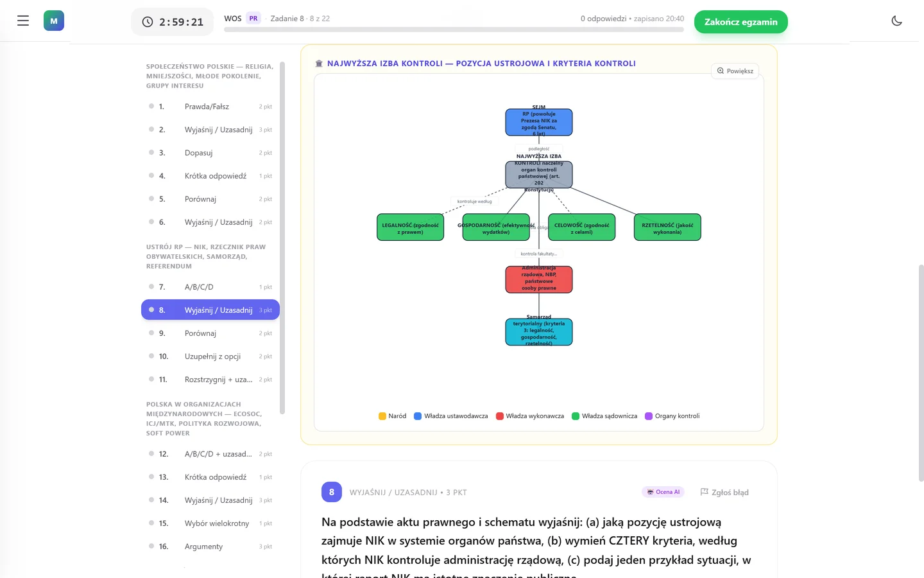Screen dimensions: 924x578
Task: Click the 'kontroluje według' edge label
Action: pos(475,202)
